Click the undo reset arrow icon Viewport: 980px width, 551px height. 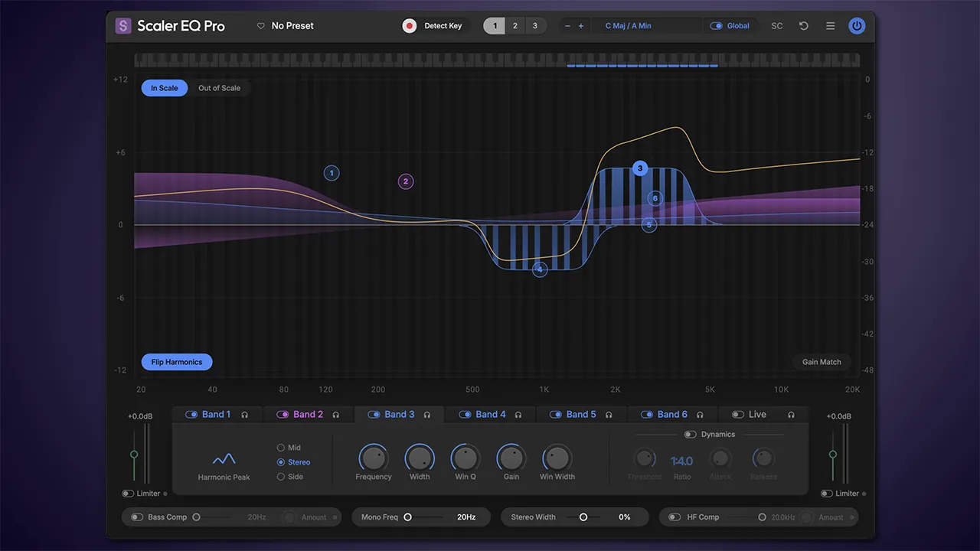click(804, 26)
